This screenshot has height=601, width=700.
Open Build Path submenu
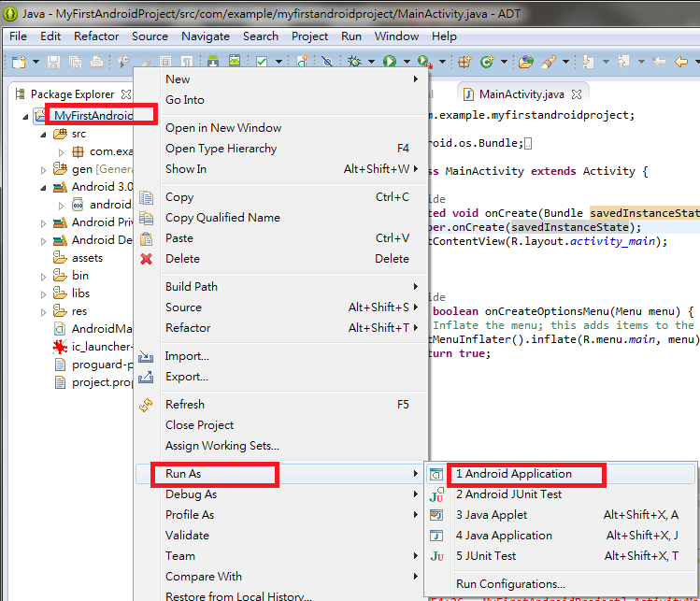point(281,287)
